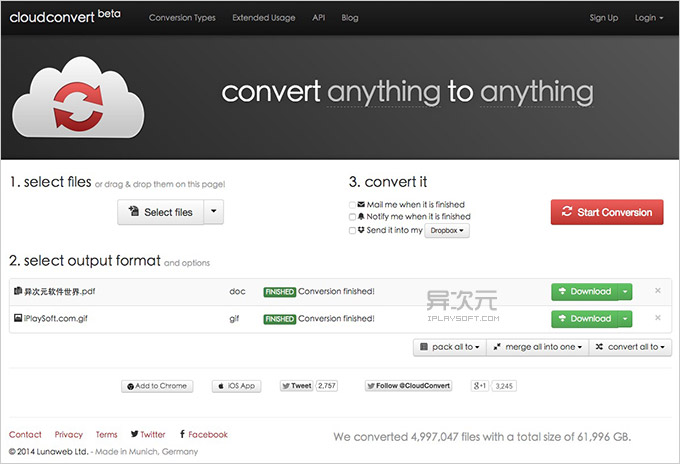Image resolution: width=680 pixels, height=464 pixels.
Task: Open the Contact link in footer
Action: click(25, 435)
